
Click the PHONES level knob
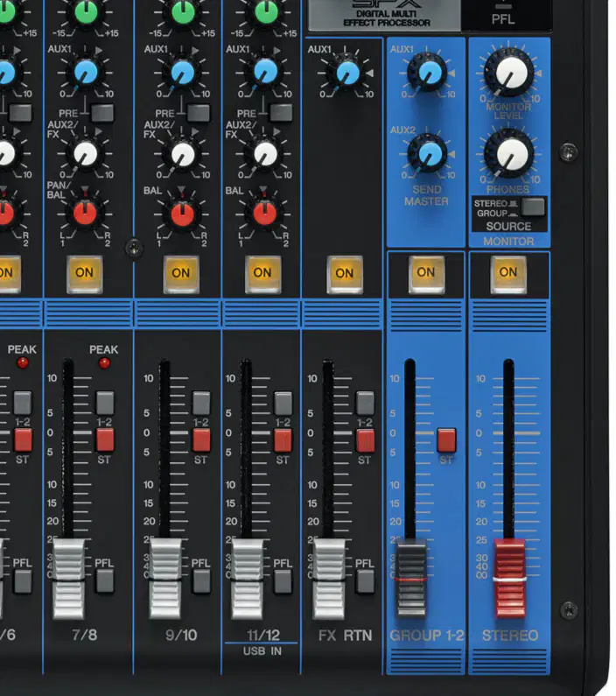[511, 154]
